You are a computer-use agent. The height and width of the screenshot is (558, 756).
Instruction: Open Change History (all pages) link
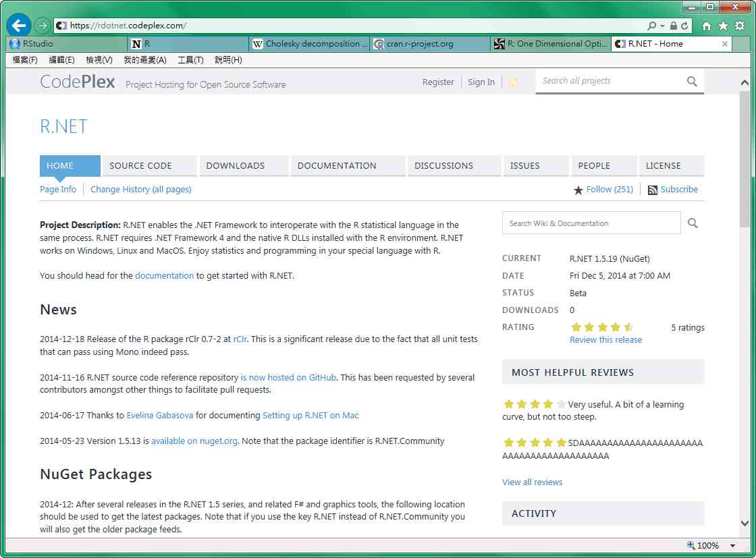pyautogui.click(x=141, y=190)
